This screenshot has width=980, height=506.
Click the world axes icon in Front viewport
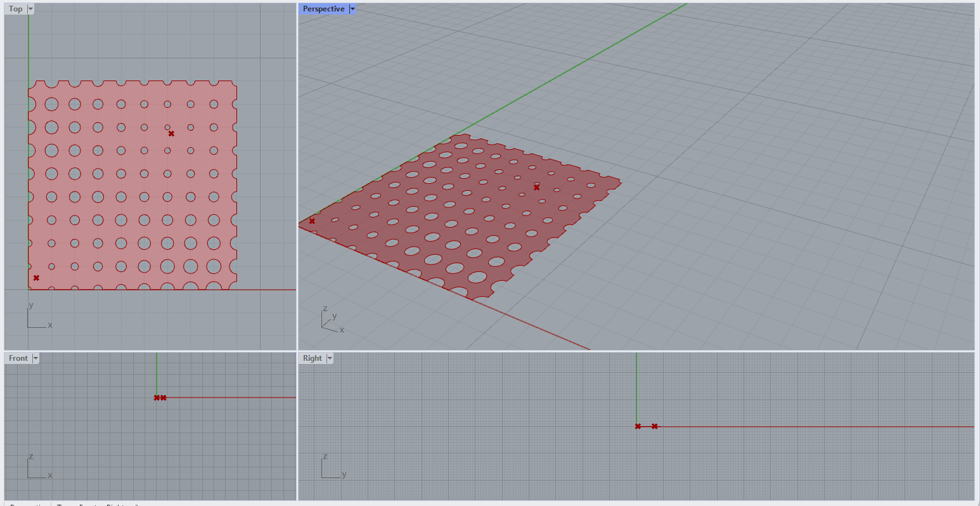tap(39, 466)
